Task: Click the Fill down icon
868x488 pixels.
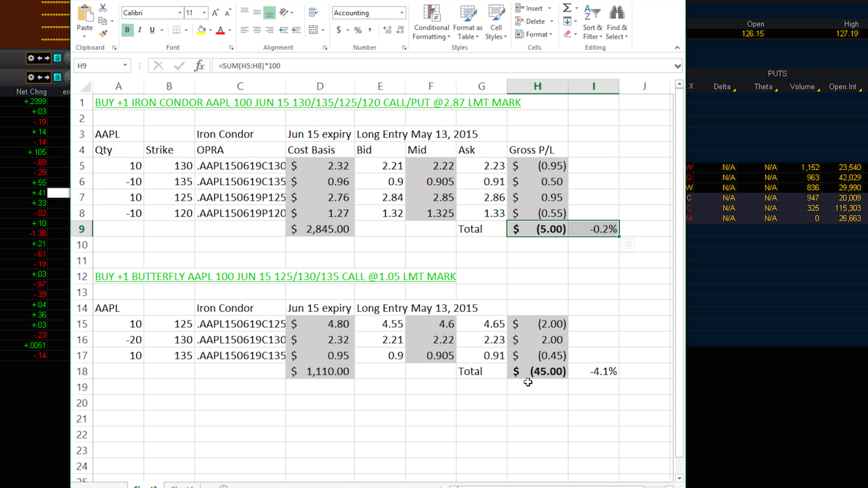Action: [567, 21]
